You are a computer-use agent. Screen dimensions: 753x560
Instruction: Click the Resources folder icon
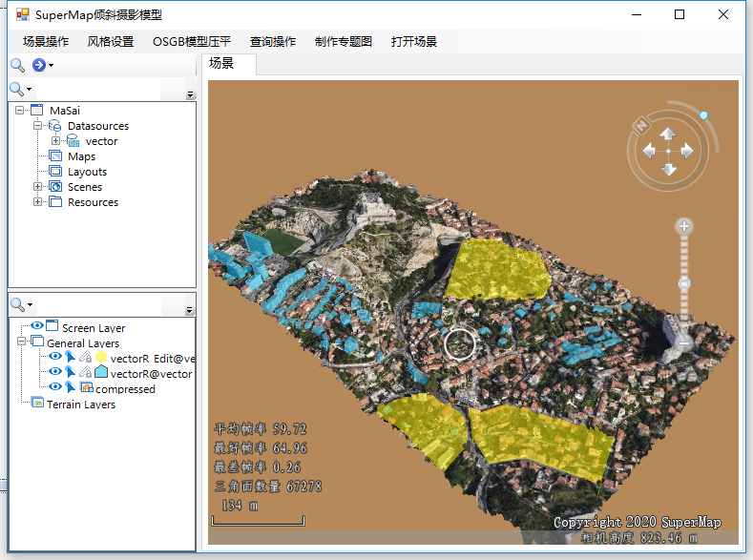pos(55,201)
